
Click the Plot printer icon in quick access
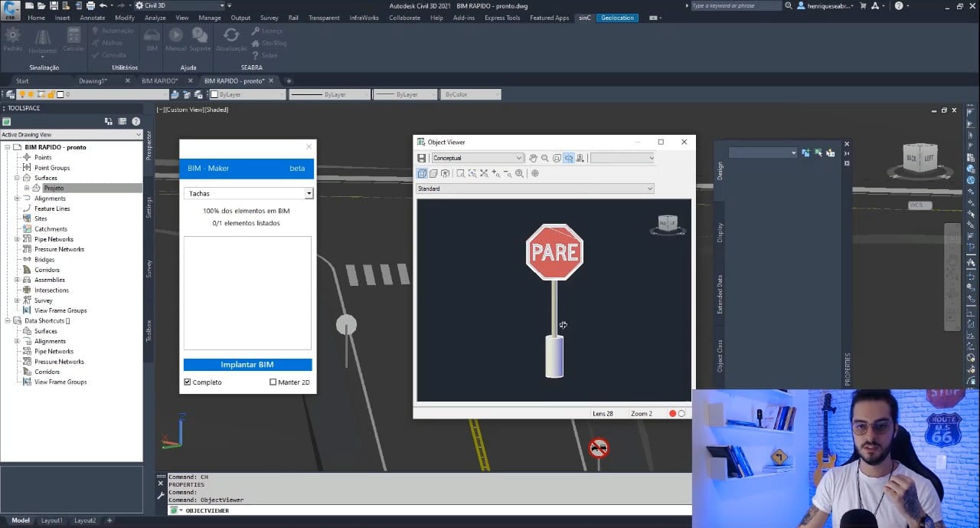[x=90, y=5]
